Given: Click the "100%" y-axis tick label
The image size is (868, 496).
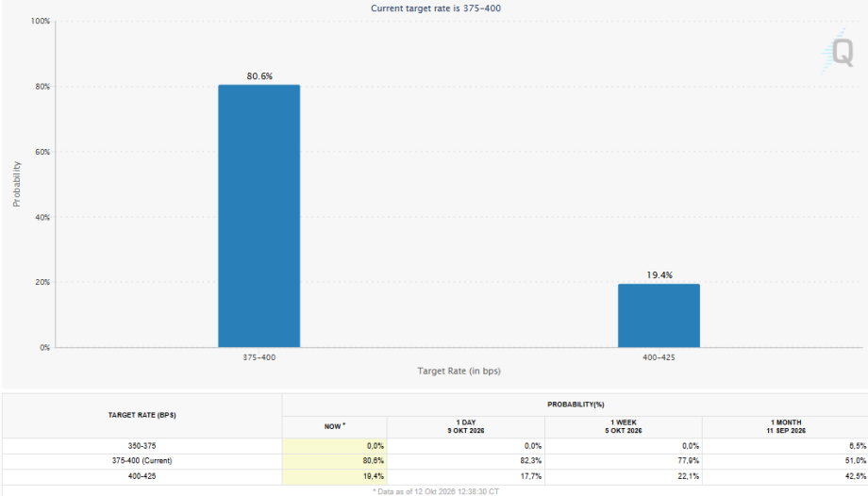Looking at the screenshot, I should pos(40,21).
